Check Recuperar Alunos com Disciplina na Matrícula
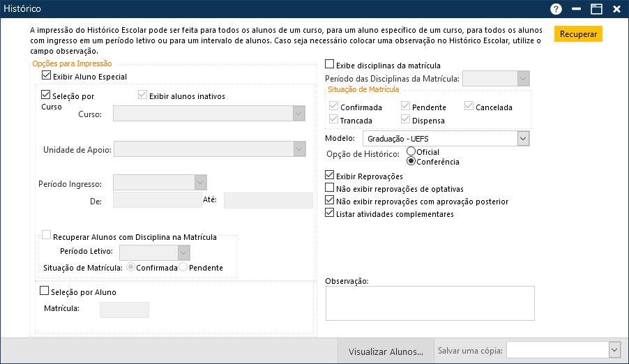 click(x=47, y=236)
